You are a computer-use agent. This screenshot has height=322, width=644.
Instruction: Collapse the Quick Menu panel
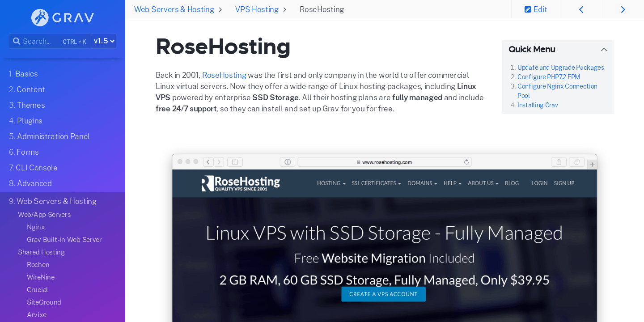[604, 49]
